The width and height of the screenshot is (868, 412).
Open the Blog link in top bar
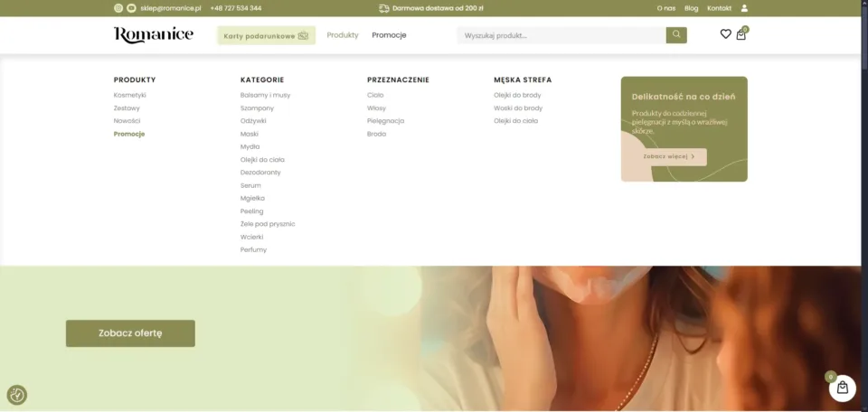click(692, 8)
